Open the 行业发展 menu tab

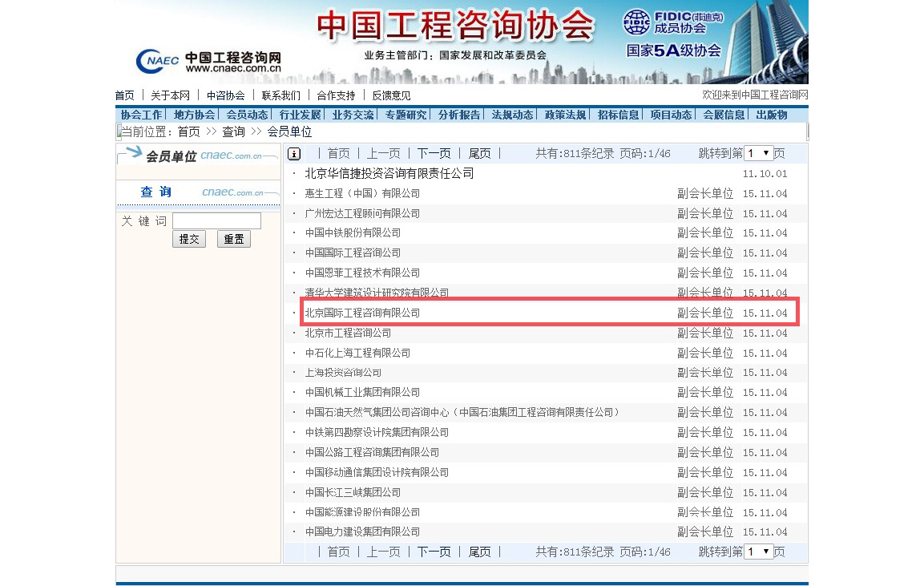tap(301, 115)
